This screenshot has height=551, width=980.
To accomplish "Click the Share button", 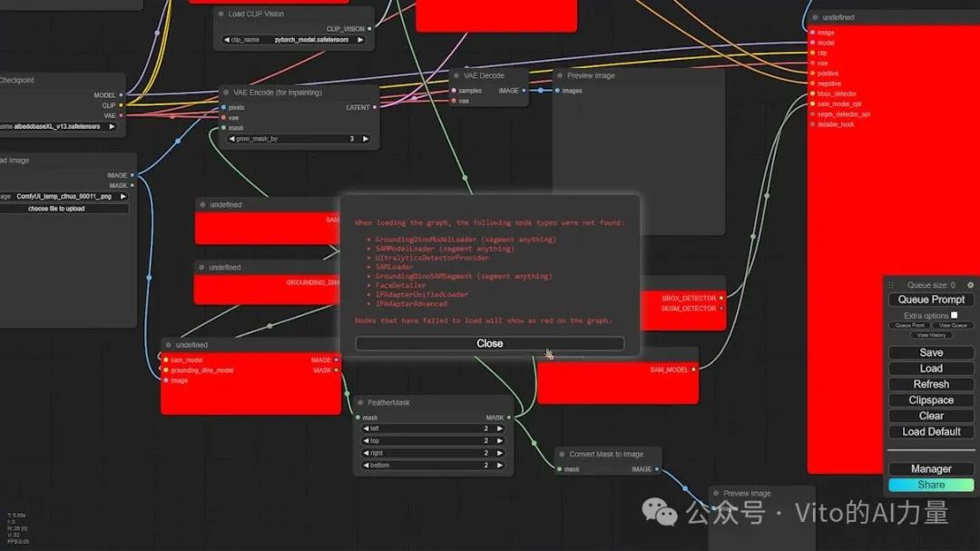I will click(931, 485).
